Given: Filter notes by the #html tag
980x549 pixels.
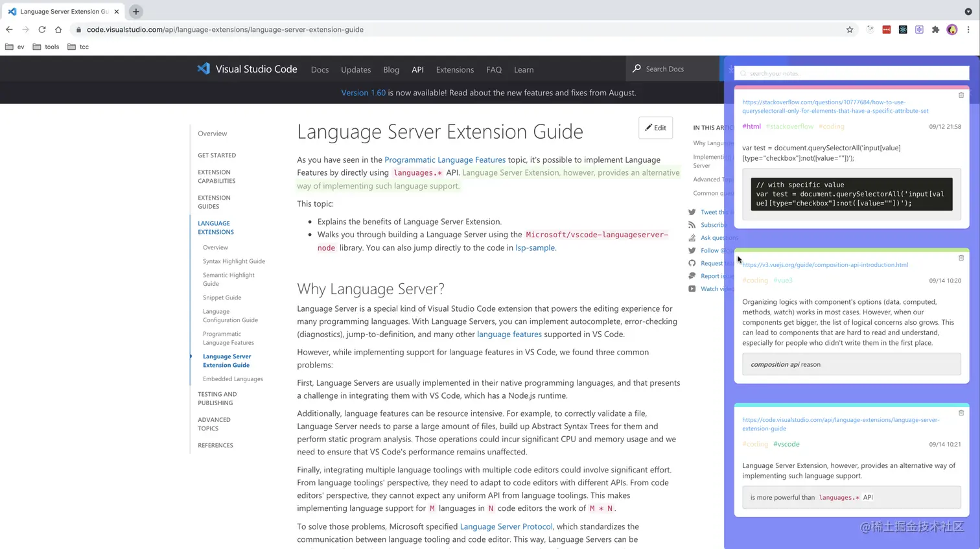Looking at the screenshot, I should coord(751,126).
